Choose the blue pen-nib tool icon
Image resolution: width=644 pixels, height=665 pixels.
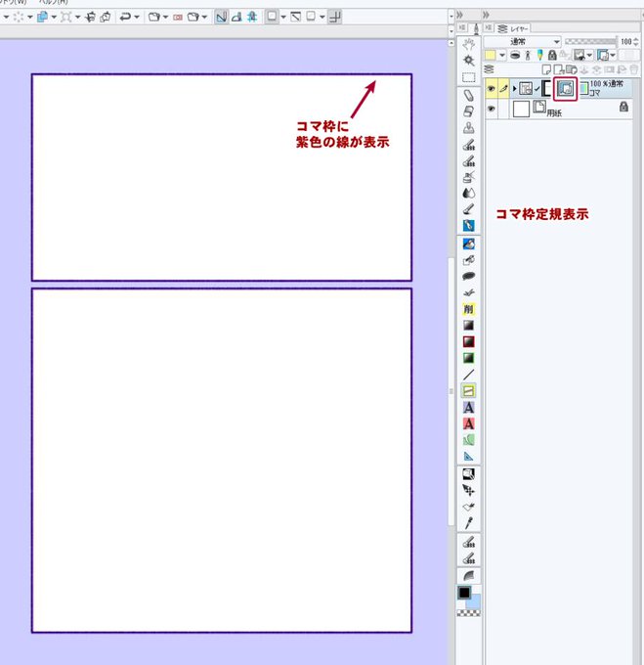469,226
